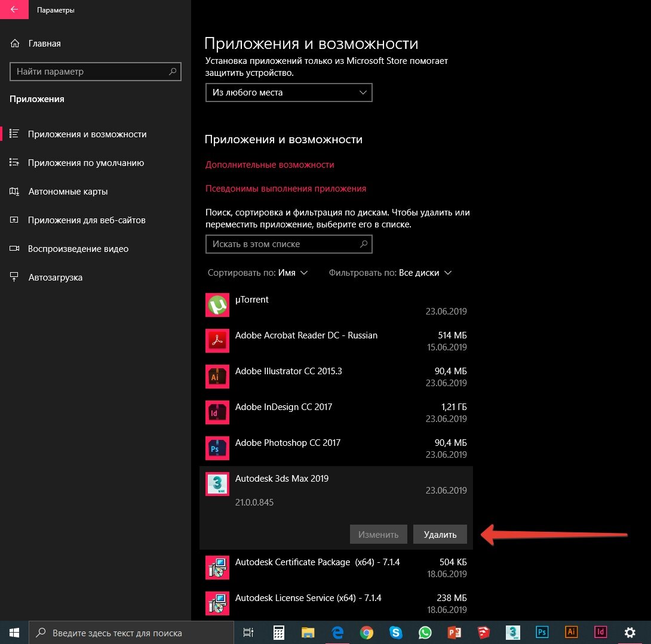The height and width of the screenshot is (644, 651).
Task: Click the 514 МБ size value
Action: [453, 335]
